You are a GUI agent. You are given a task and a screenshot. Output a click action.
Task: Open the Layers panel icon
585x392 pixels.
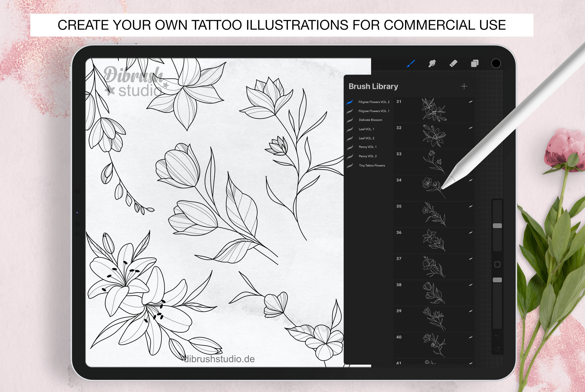click(x=475, y=63)
